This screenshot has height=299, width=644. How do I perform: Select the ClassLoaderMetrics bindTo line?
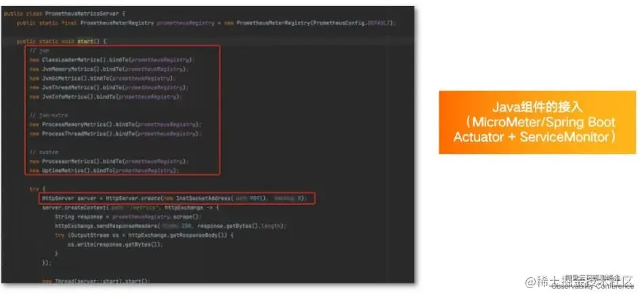(x=111, y=60)
